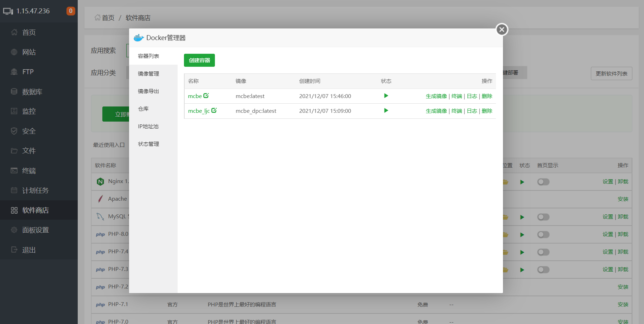The image size is (644, 324).
Task: Click 安装 link in Apache row
Action: [623, 199]
